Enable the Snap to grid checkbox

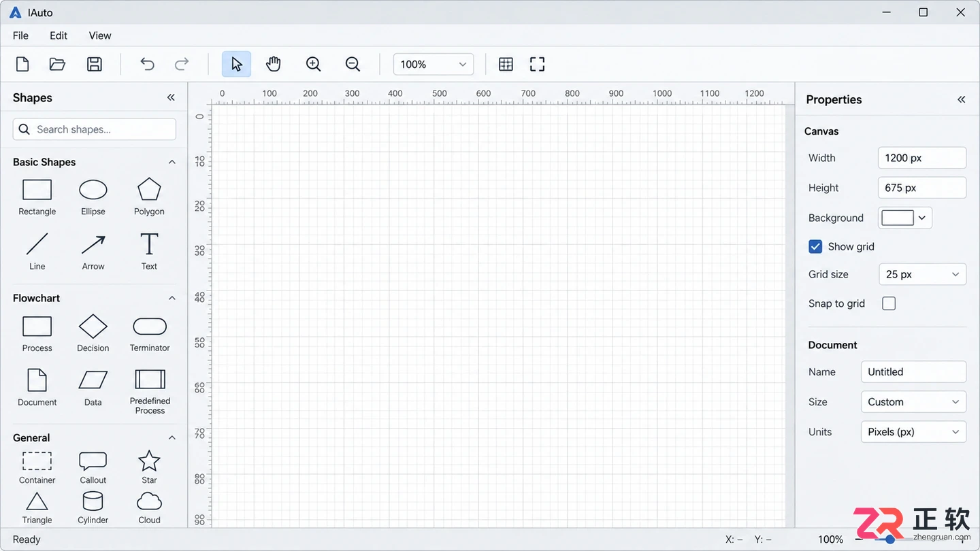point(889,303)
